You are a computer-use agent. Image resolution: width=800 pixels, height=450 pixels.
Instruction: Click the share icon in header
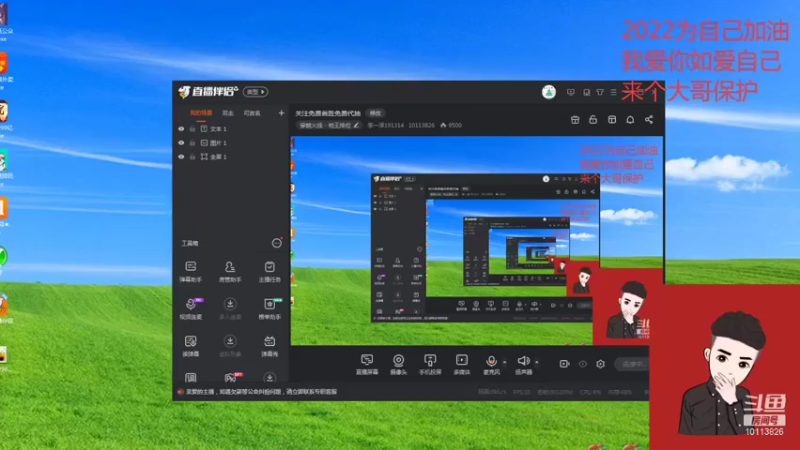click(x=648, y=119)
